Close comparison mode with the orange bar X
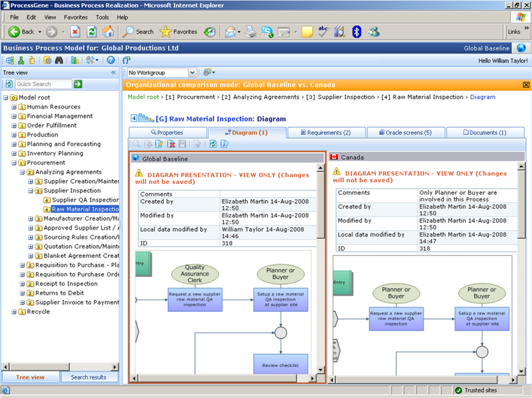The height and width of the screenshot is (398, 532). 526,85
